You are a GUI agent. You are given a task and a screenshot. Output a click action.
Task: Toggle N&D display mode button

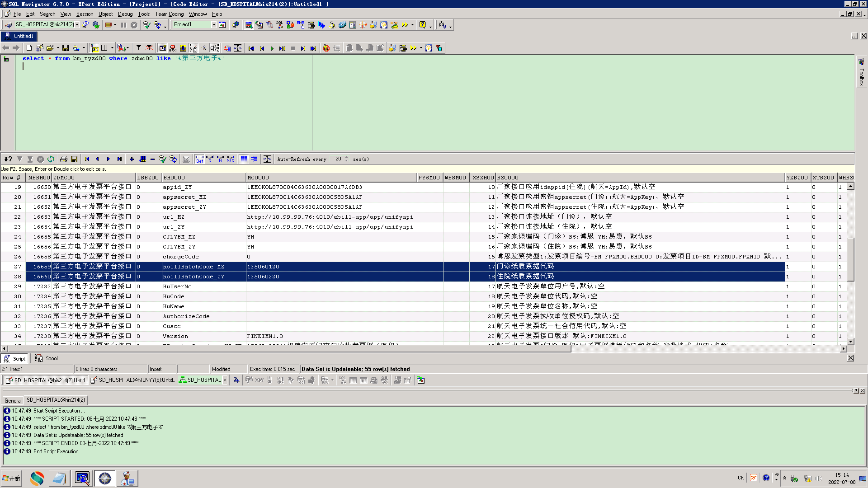(x=231, y=159)
